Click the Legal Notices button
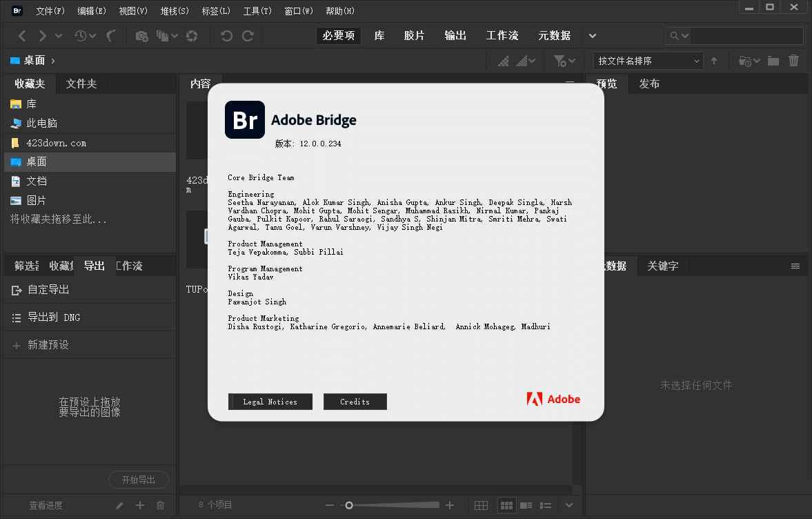This screenshot has width=812, height=519. (x=270, y=401)
